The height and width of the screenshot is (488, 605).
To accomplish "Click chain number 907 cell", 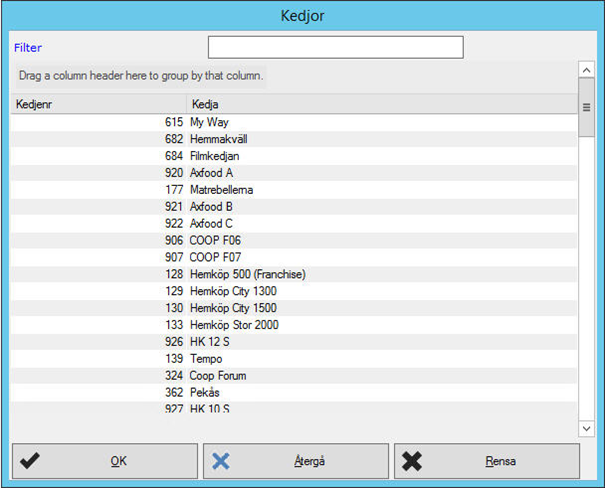I will [x=98, y=257].
